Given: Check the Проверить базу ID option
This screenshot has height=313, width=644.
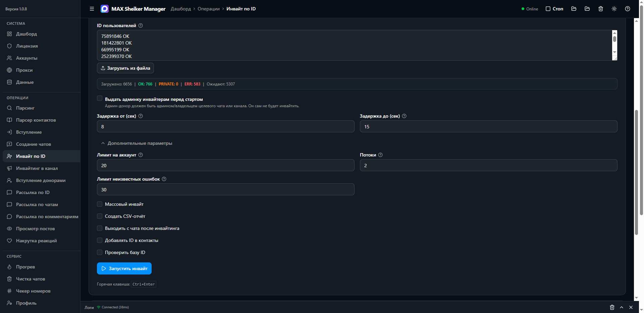Looking at the screenshot, I should click(x=100, y=252).
